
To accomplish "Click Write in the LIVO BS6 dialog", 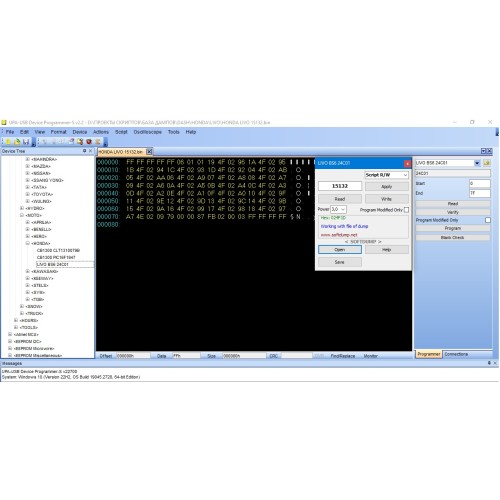I will coord(387,199).
